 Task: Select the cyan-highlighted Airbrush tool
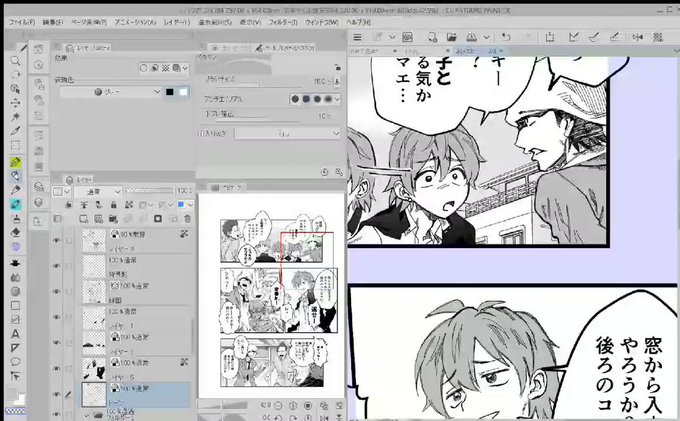[15, 204]
